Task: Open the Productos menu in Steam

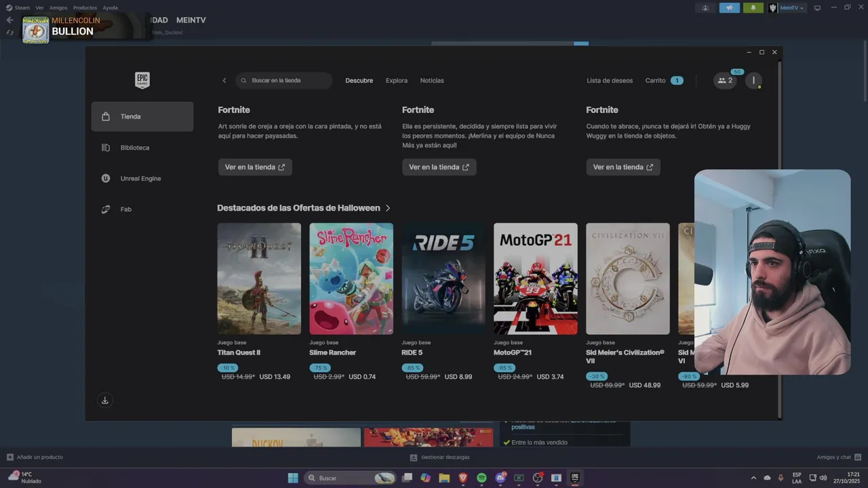Action: [x=85, y=7]
